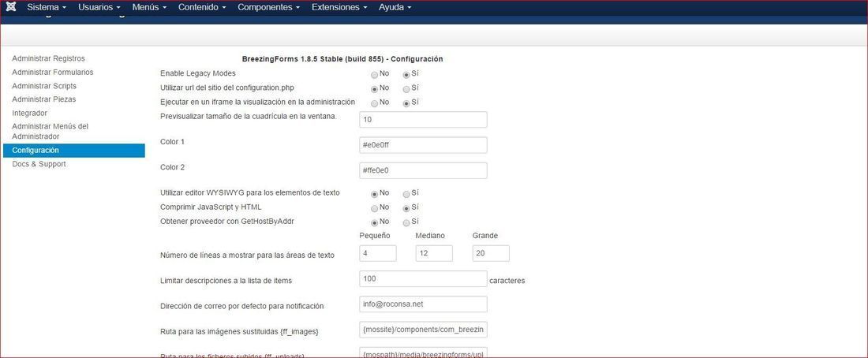868x358 pixels.
Task: Go to Administrar Formularios
Action: [53, 73]
